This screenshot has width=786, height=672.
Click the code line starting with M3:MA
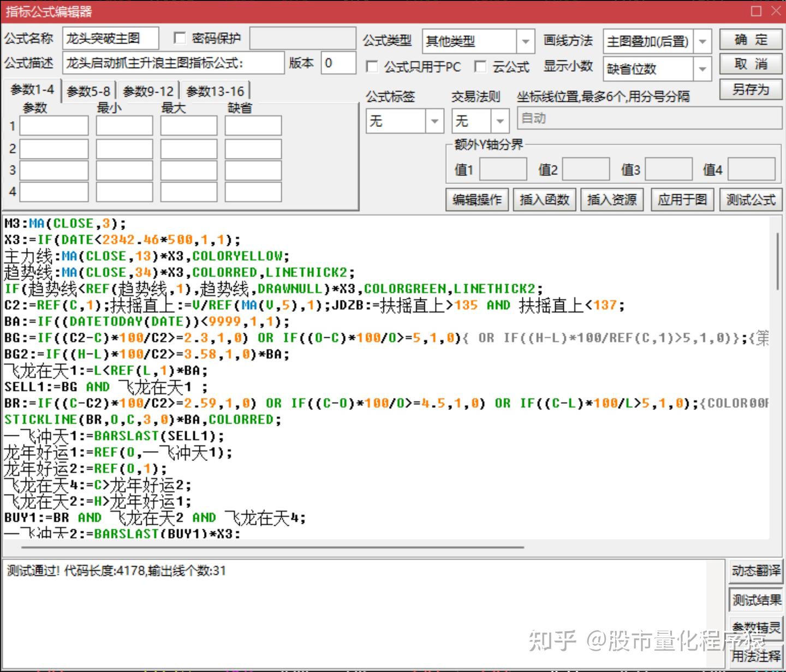[65, 224]
